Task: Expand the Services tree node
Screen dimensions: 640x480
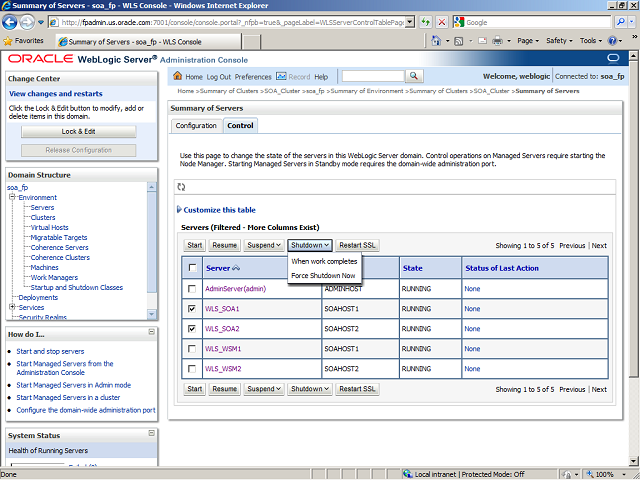Action: (x=12, y=307)
